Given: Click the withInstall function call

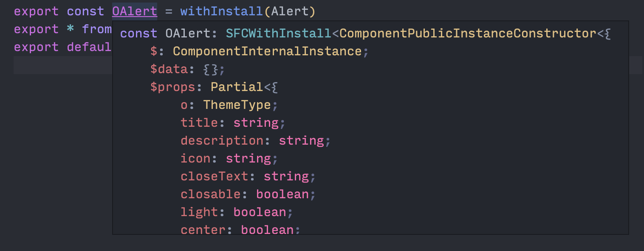Looking at the screenshot, I should [x=222, y=11].
